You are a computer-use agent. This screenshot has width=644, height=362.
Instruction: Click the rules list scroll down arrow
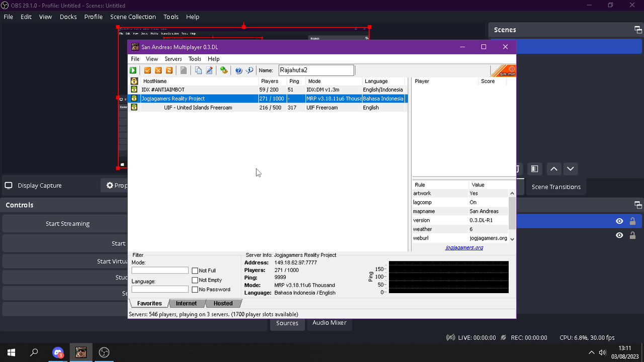tap(512, 239)
